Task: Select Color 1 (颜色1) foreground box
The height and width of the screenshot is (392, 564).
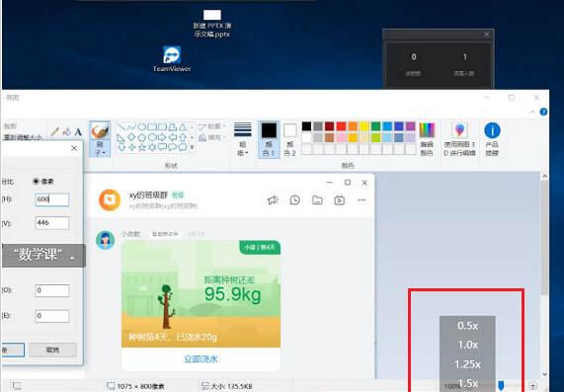Action: pyautogui.click(x=269, y=139)
